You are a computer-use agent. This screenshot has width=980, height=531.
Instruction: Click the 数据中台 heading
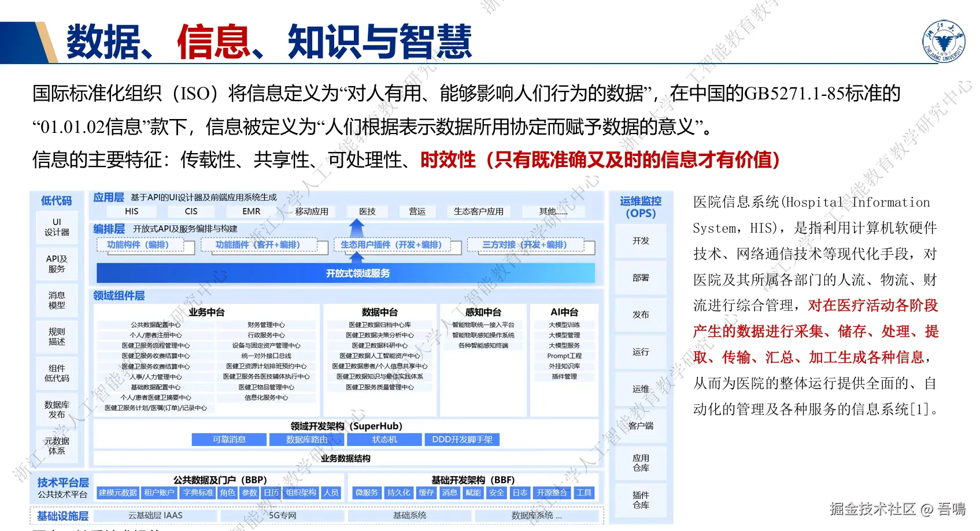pyautogui.click(x=379, y=312)
